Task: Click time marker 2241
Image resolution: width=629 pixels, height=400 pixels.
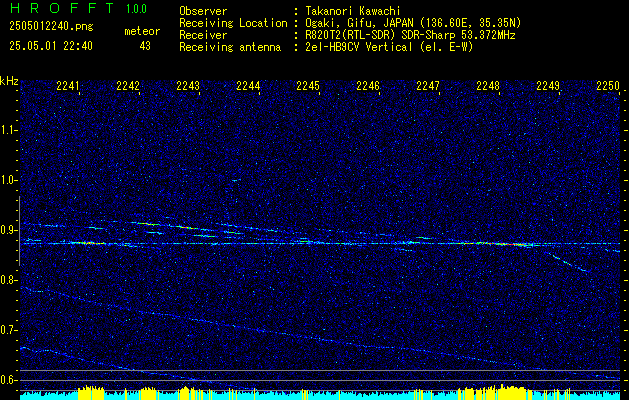Action: coord(68,86)
